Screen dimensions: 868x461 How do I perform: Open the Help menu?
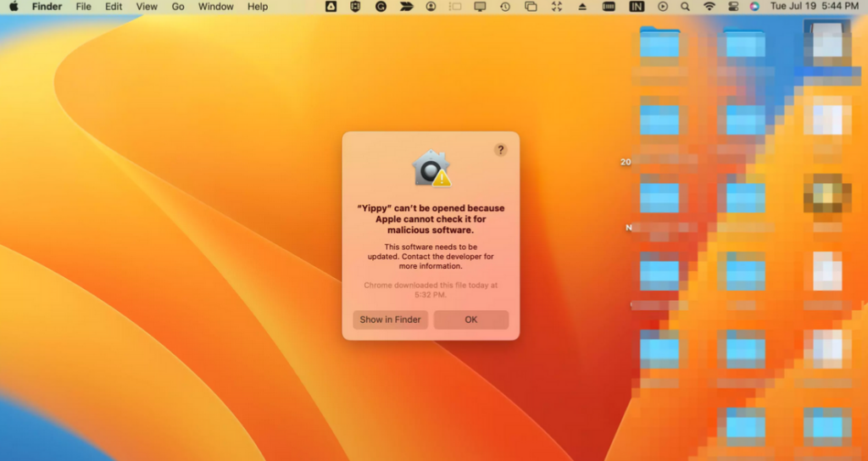coord(258,7)
